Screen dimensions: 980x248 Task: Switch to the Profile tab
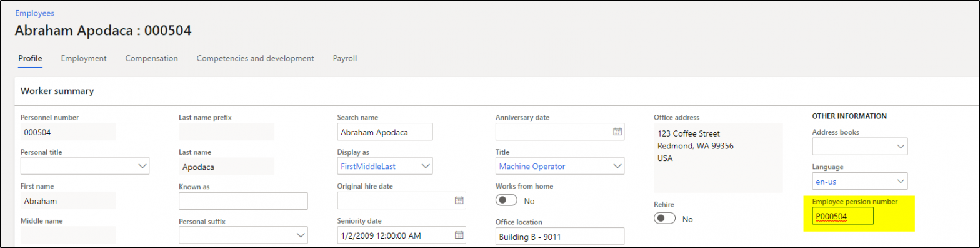click(x=30, y=58)
